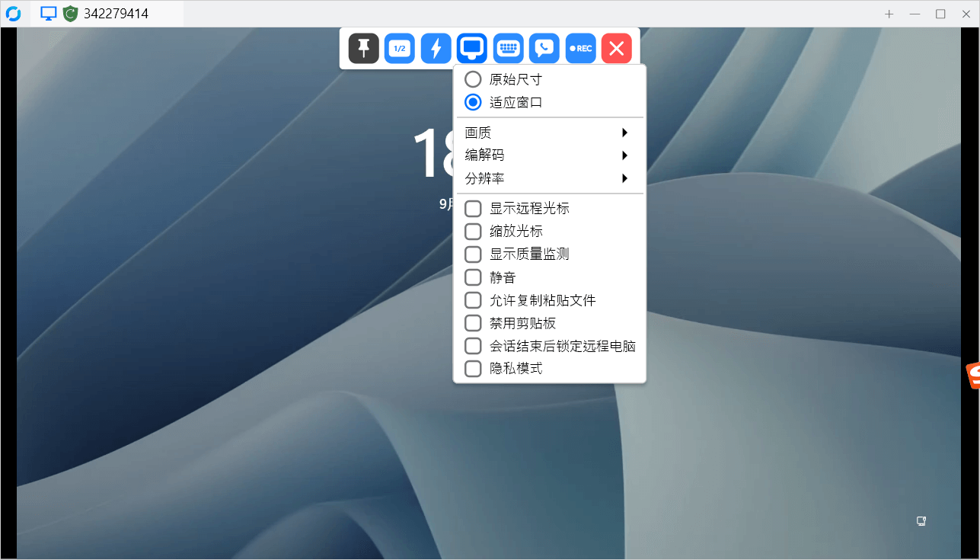Click the small monitor indicator at bottom right
Viewport: 980px width, 560px height.
[921, 521]
